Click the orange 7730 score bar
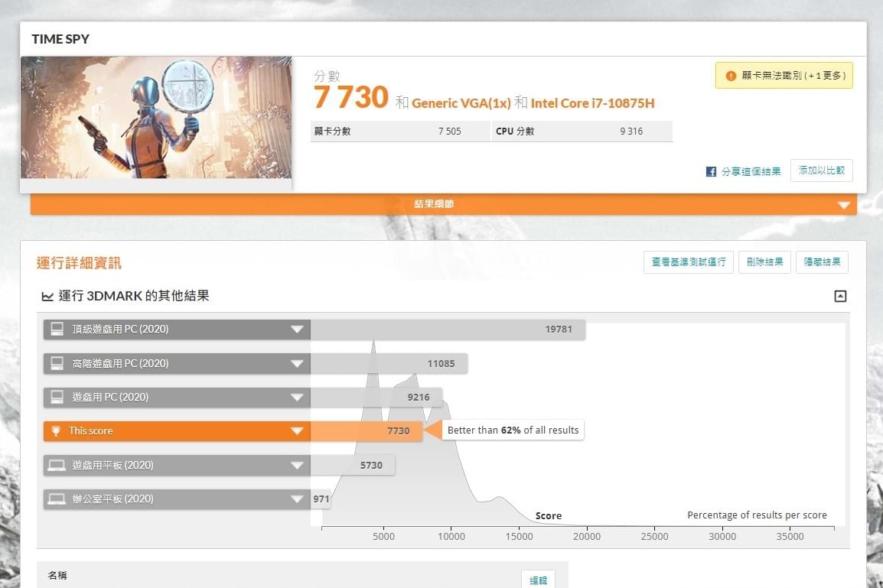Viewport: 883px width, 588px height. (366, 431)
